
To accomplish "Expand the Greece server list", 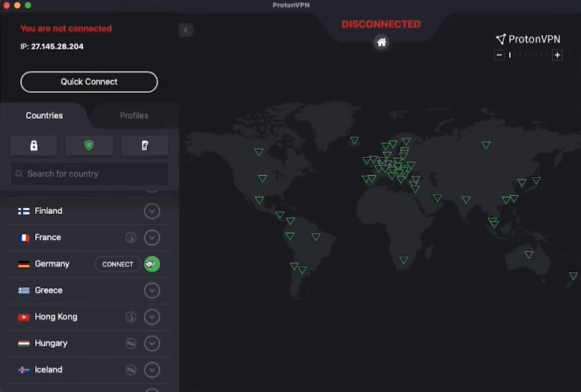I will [x=152, y=290].
